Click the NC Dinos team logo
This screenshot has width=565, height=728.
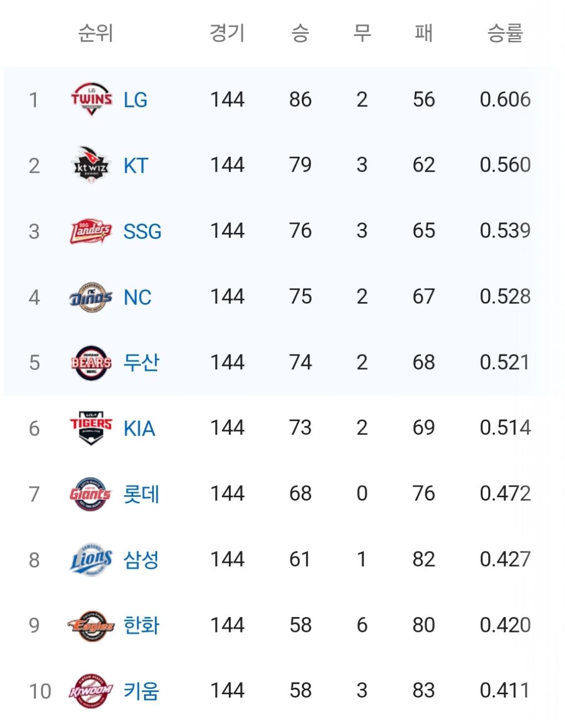coord(91,297)
